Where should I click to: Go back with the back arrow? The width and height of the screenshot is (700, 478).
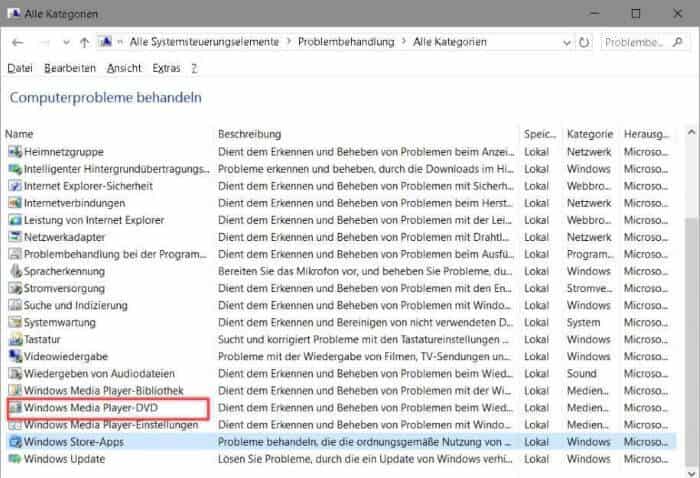pyautogui.click(x=17, y=42)
